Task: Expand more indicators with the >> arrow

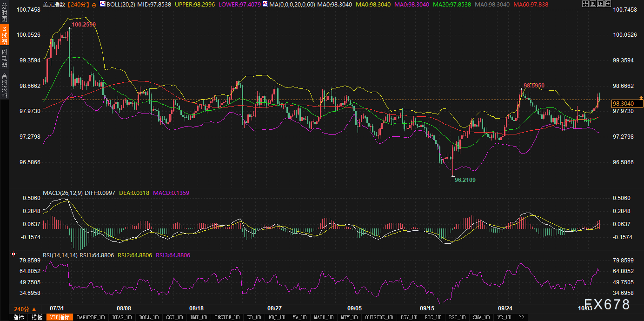Action: click(523, 317)
